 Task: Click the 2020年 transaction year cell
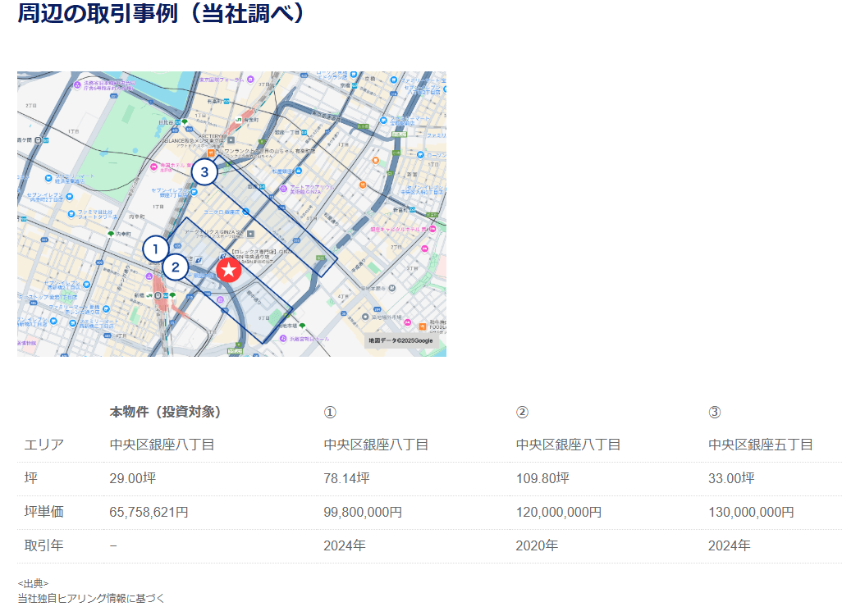[537, 545]
